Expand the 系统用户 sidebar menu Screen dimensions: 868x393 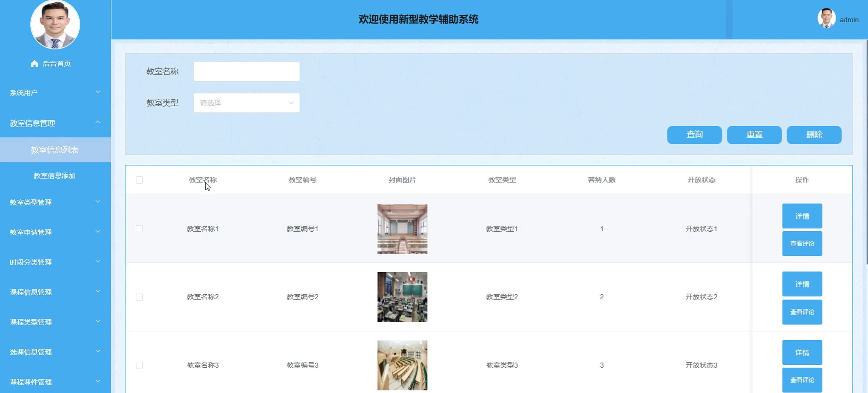click(x=55, y=92)
